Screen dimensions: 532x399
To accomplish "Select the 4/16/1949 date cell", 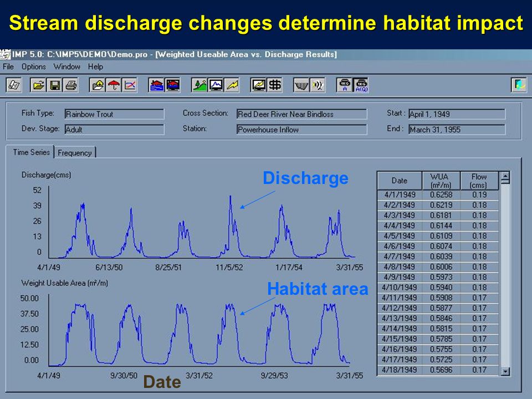I will click(400, 349).
